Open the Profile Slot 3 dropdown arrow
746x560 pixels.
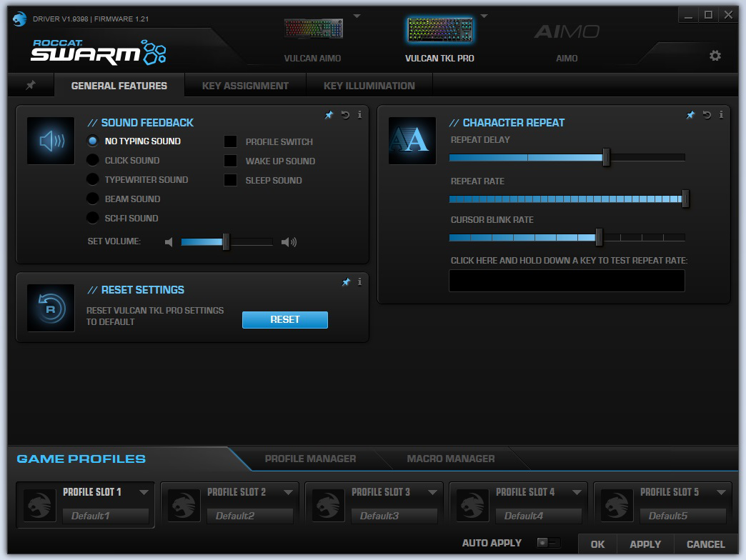tap(432, 492)
